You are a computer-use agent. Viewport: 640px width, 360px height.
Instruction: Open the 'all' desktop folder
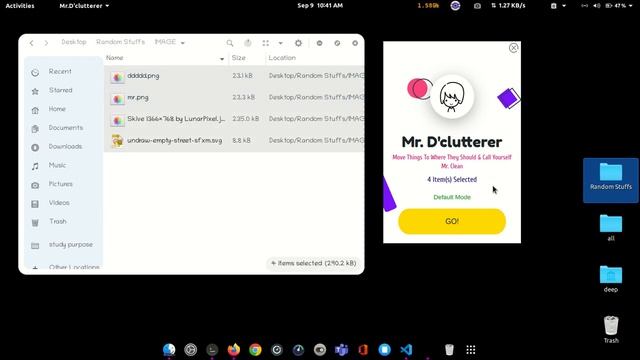tap(611, 228)
